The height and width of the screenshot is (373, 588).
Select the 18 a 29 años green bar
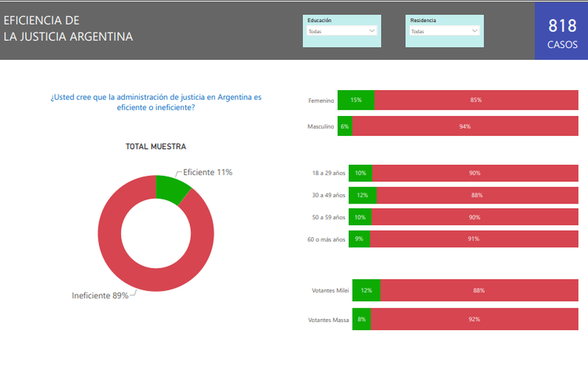(x=360, y=173)
